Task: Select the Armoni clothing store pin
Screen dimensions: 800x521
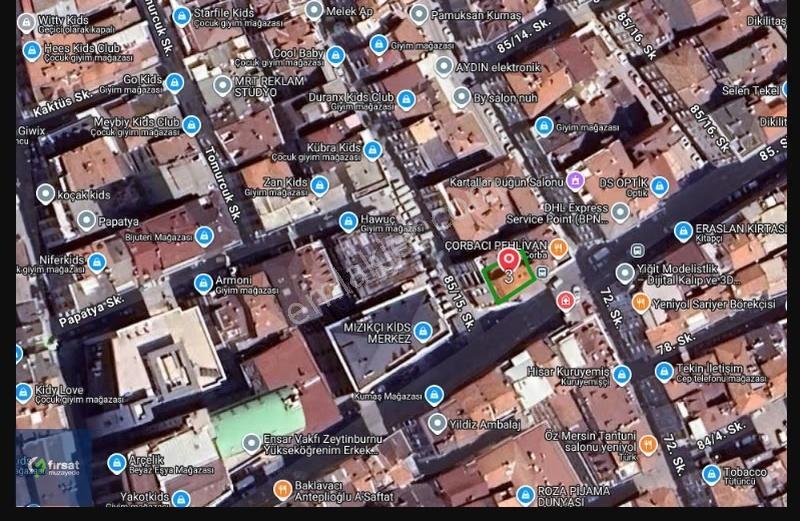Action: (x=203, y=284)
